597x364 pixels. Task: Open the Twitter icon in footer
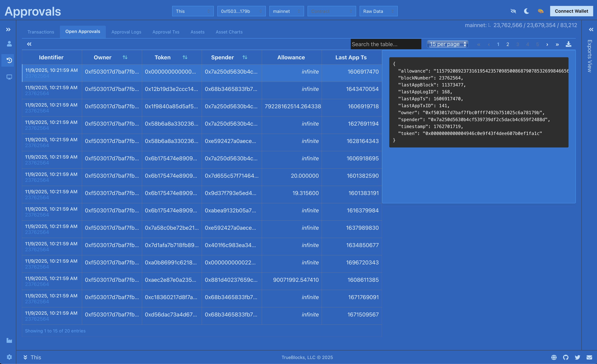tap(578, 357)
